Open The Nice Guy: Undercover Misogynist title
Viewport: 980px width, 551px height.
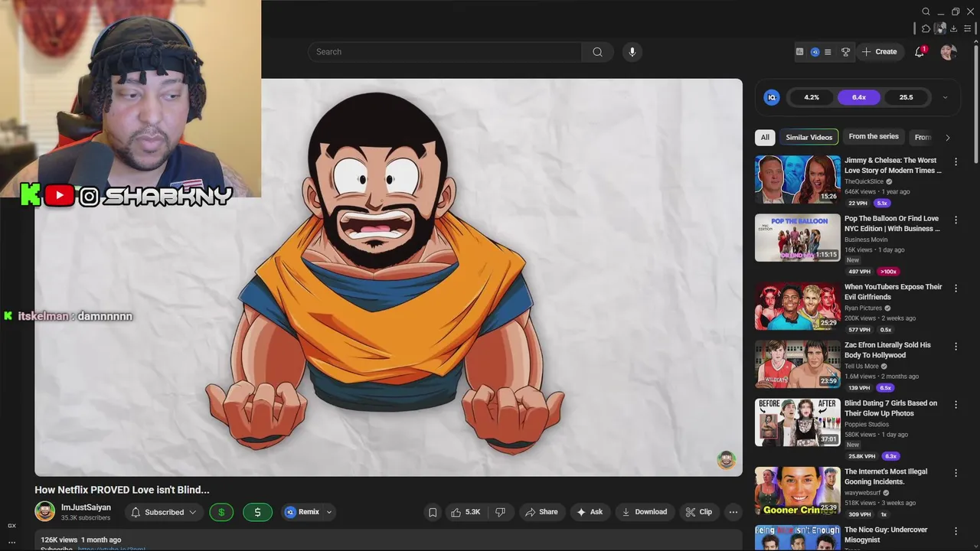[886, 535]
